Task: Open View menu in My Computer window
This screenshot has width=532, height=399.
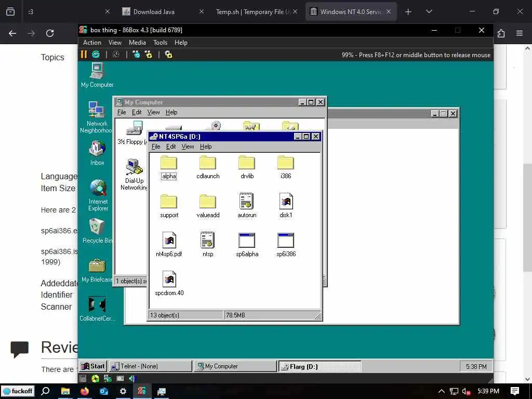Action: tap(153, 112)
